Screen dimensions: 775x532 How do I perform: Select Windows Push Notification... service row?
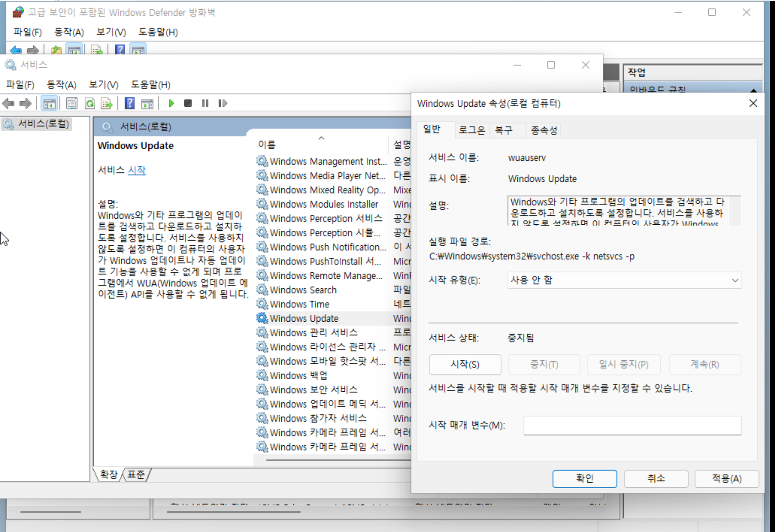pyautogui.click(x=333, y=247)
